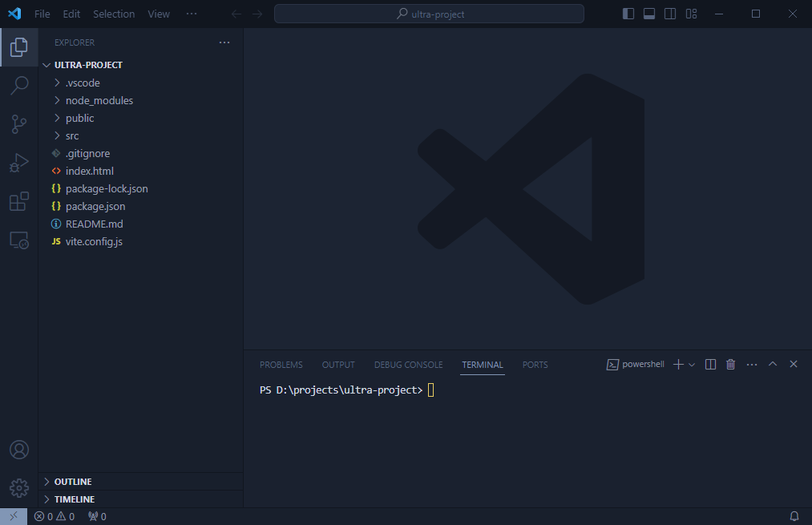Click the remote window indicator in status bar
The image size is (812, 525).
[x=14, y=516]
